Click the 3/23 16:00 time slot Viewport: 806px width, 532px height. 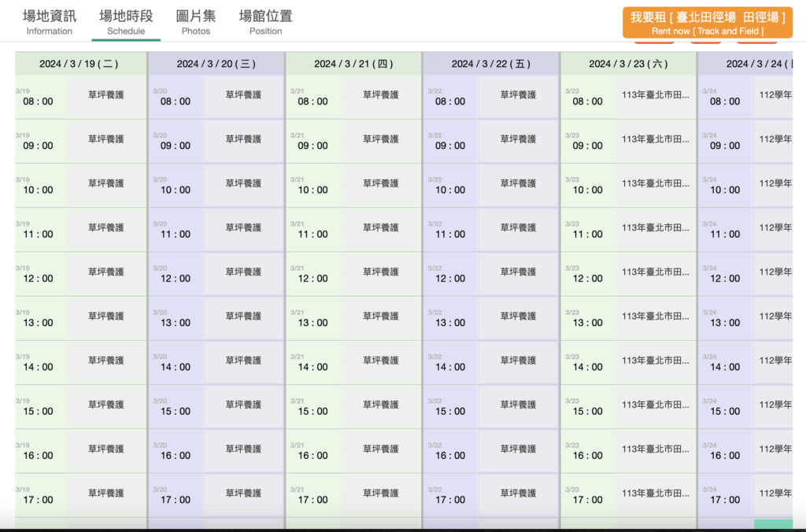(x=587, y=451)
